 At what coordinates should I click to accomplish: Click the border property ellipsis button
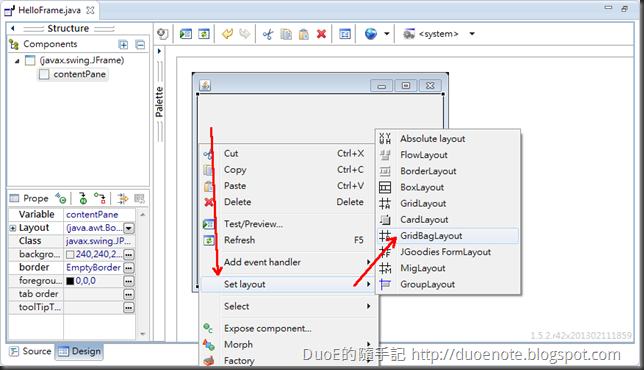[x=129, y=268]
